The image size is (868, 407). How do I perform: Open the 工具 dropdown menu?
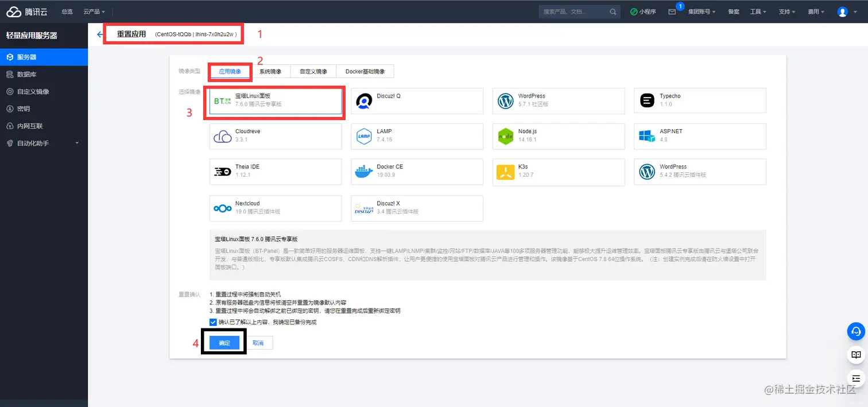[x=758, y=11]
